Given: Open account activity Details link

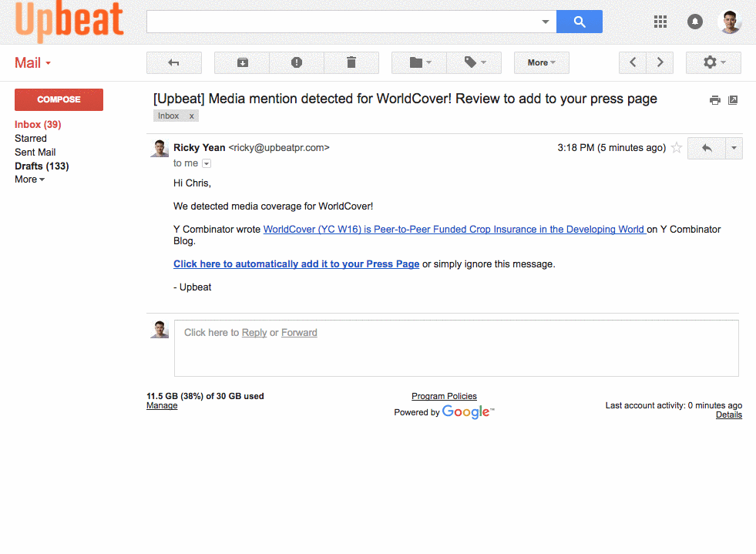Looking at the screenshot, I should [x=728, y=415].
